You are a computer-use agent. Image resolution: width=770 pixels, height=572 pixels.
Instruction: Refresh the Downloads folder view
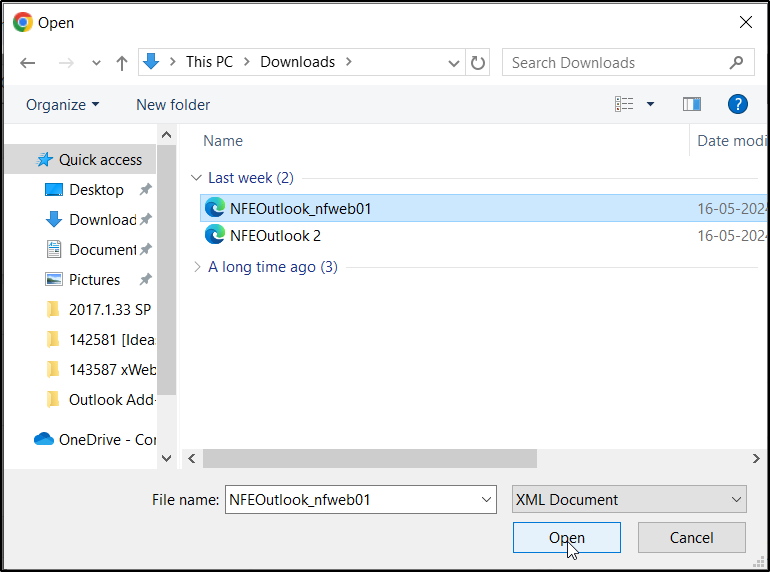coord(477,63)
